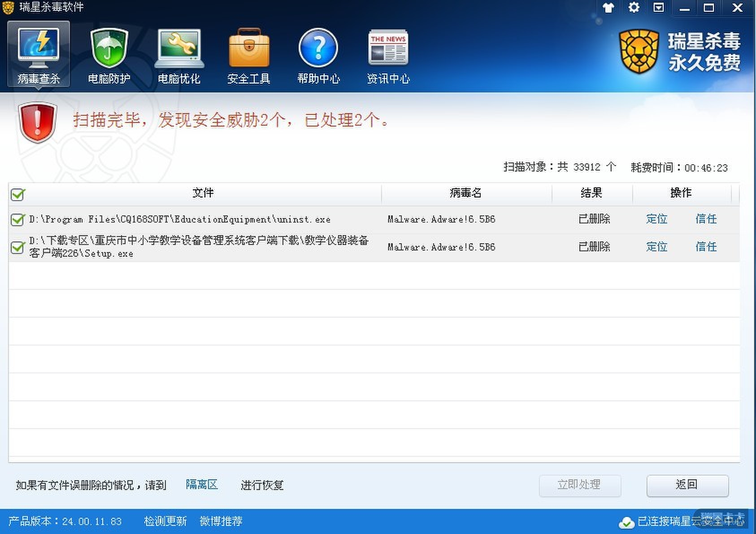Open the 隔离区 quarantine link

[x=202, y=485]
